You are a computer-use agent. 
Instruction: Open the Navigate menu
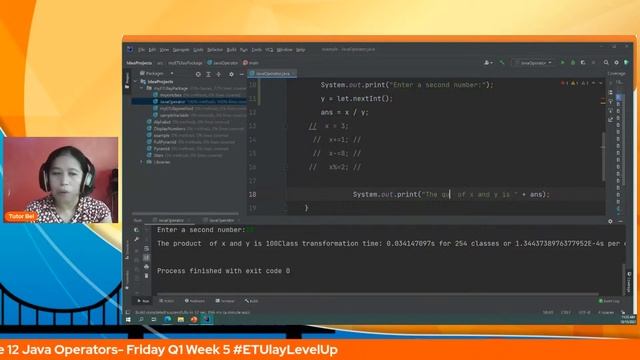(x=181, y=49)
